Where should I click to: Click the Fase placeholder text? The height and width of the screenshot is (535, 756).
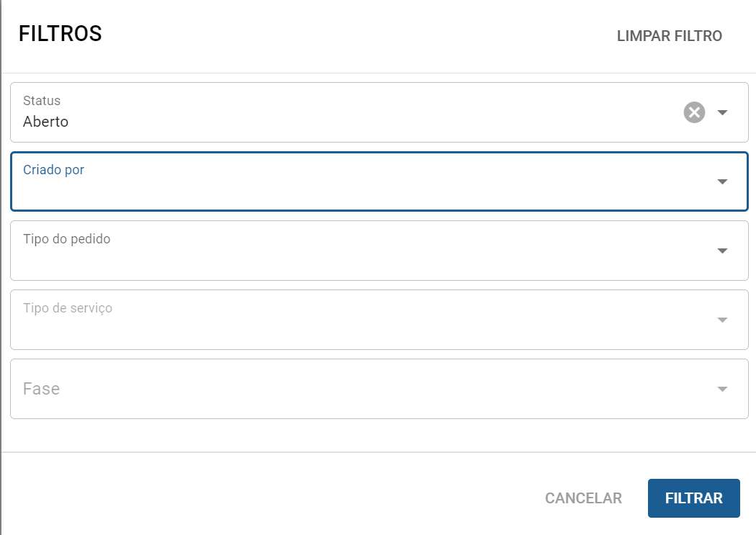[42, 389]
